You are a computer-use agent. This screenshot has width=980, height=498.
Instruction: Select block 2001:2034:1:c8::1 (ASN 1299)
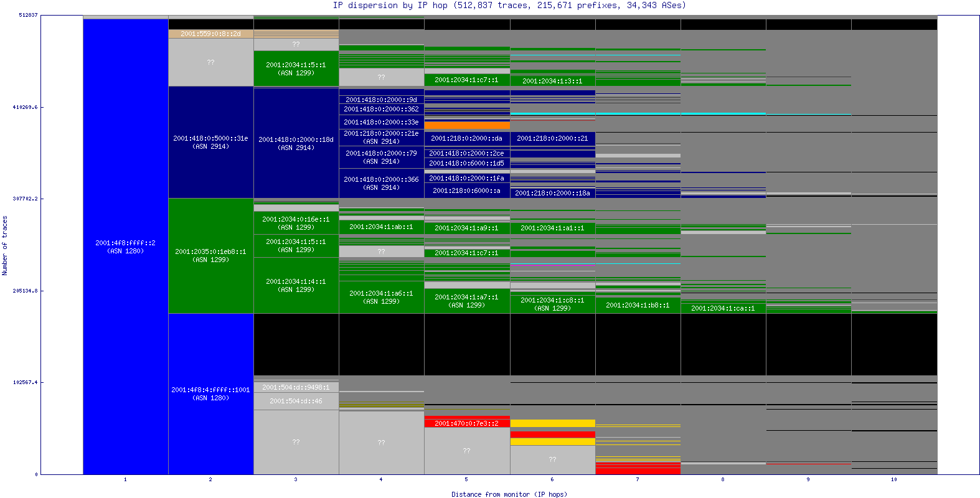point(552,304)
